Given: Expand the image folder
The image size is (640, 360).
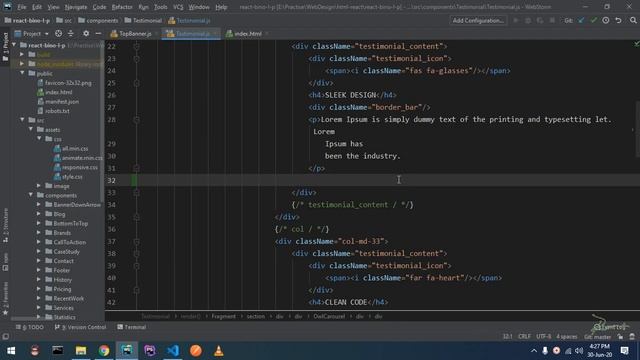Looking at the screenshot, I should (x=39, y=186).
